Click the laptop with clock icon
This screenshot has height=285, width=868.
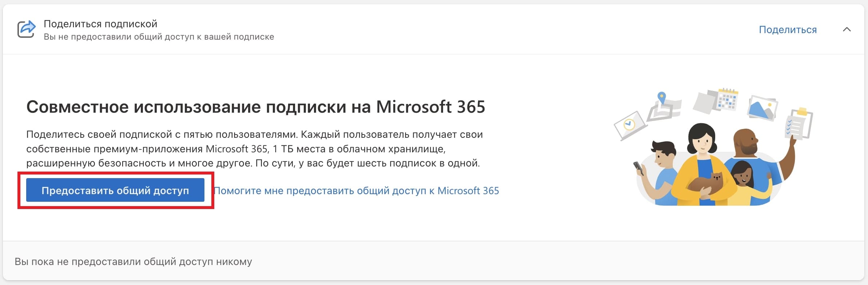(x=630, y=125)
